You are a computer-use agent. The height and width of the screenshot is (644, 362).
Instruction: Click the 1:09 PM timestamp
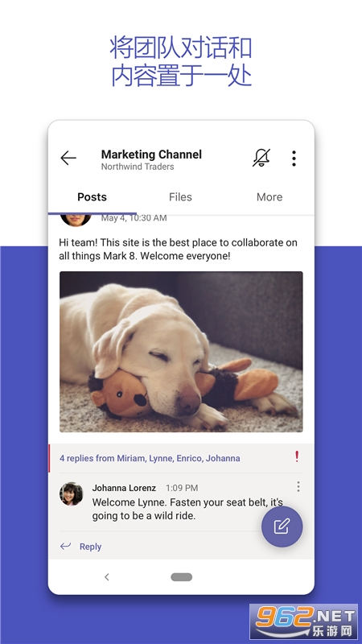click(x=182, y=488)
